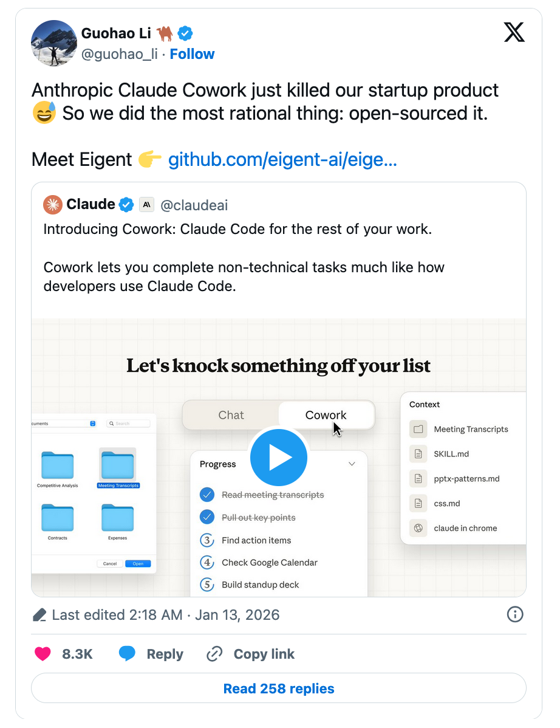Image resolution: width=560 pixels, height=728 pixels.
Task: Follow the @guohao_li account
Action: coord(192,54)
